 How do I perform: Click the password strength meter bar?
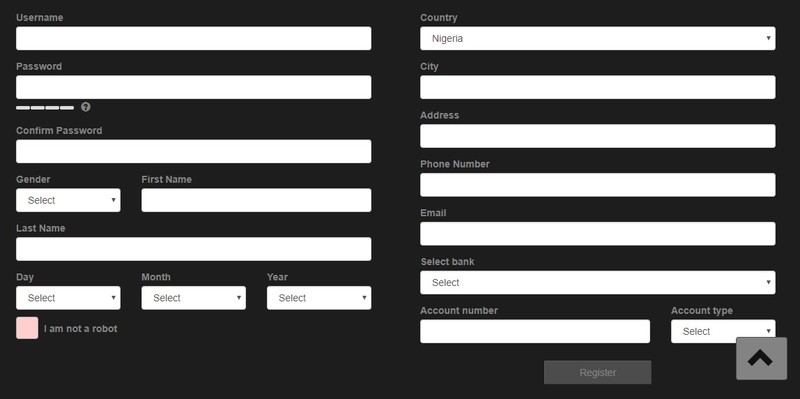(x=45, y=108)
